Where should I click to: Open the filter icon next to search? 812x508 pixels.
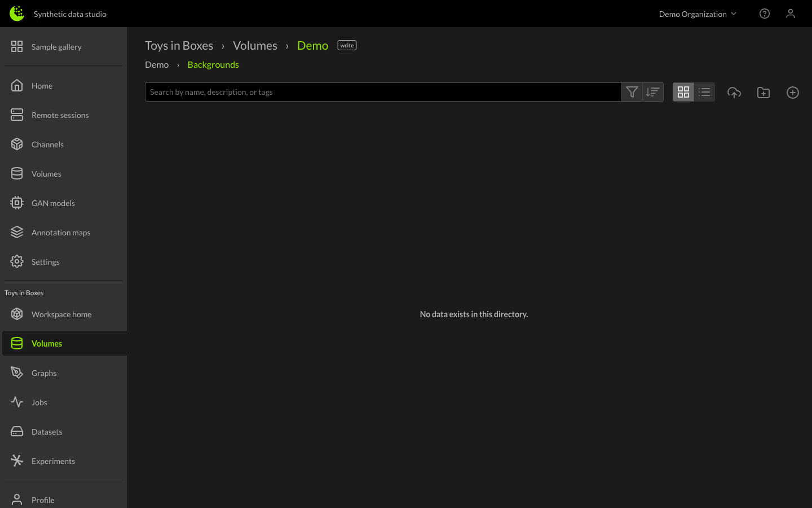[632, 91]
